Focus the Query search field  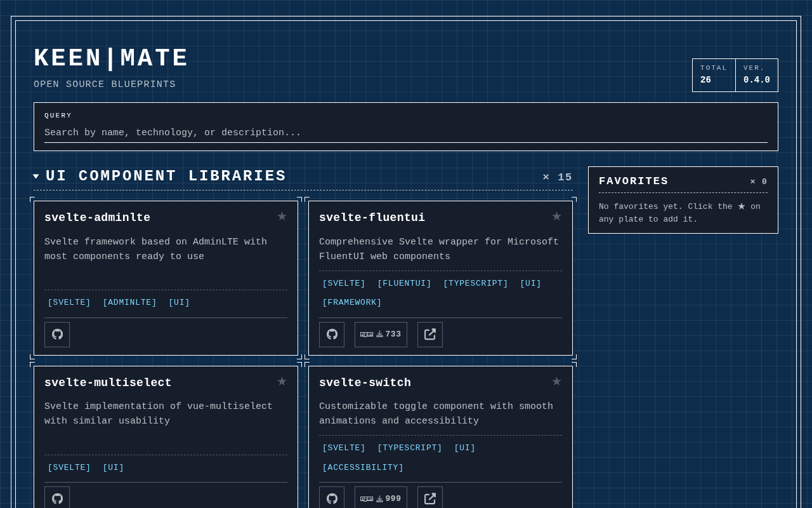(x=406, y=133)
